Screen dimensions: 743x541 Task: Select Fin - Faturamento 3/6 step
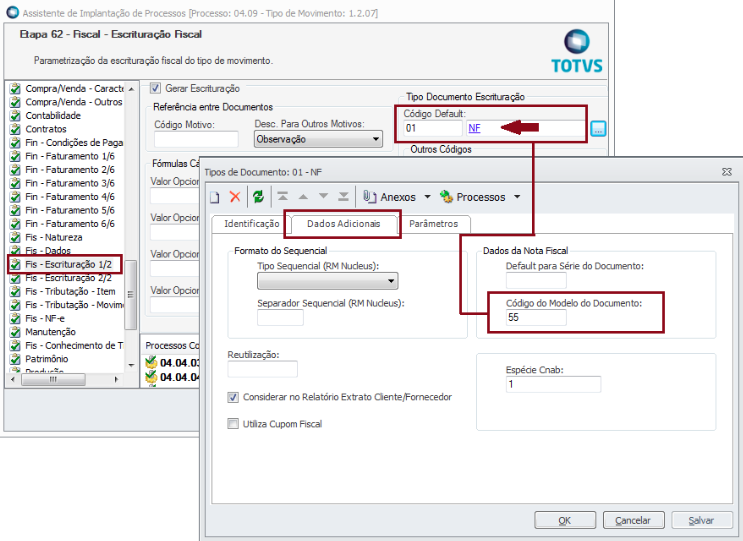click(70, 183)
